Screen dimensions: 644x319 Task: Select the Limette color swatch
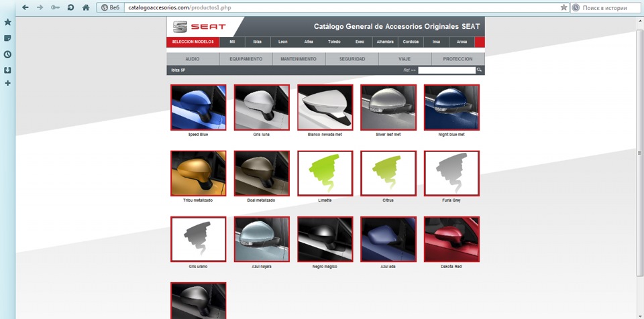pos(325,174)
